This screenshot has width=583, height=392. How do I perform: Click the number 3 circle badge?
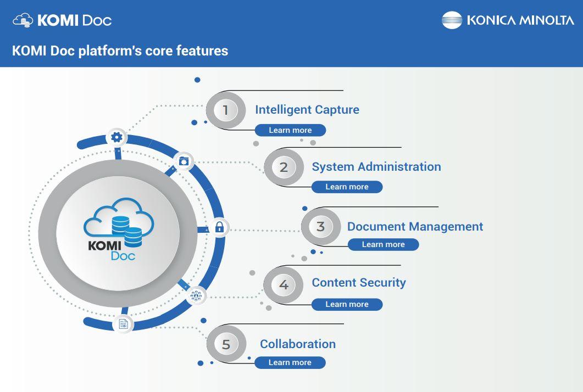coord(320,226)
